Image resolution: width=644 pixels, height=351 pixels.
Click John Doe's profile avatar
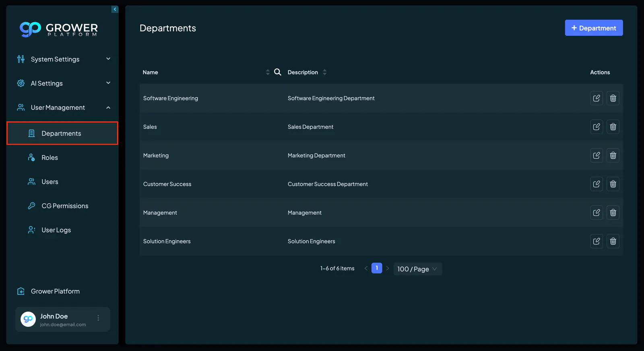pyautogui.click(x=28, y=319)
